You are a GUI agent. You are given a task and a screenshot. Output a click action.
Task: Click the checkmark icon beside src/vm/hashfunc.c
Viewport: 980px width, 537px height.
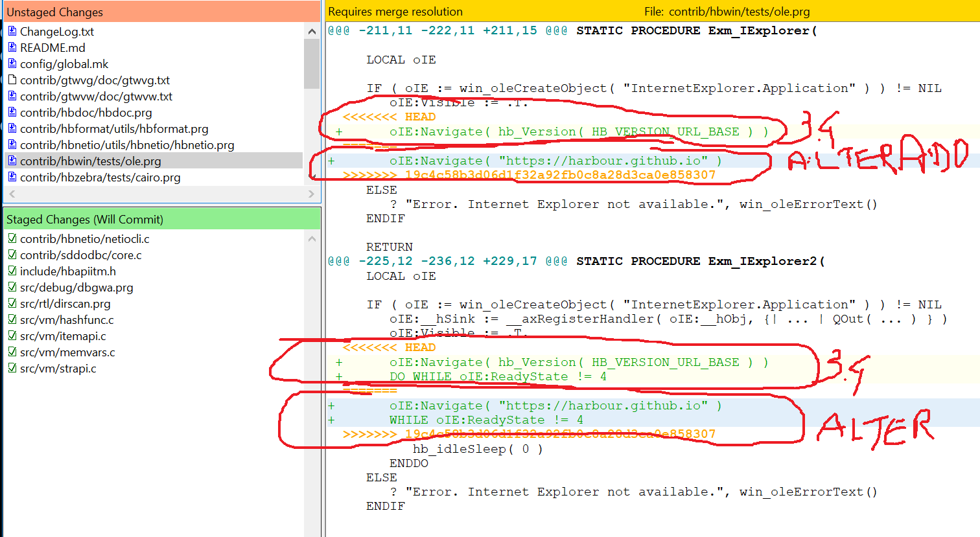(12, 319)
